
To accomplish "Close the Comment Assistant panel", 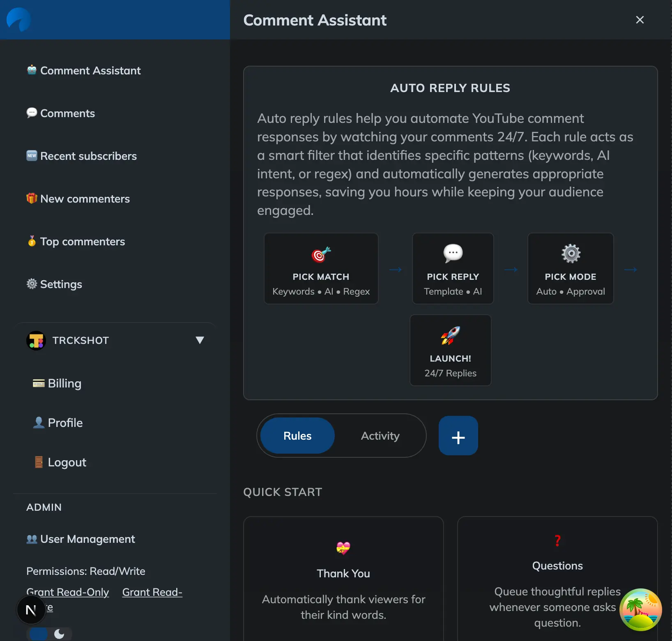I will coord(640,20).
